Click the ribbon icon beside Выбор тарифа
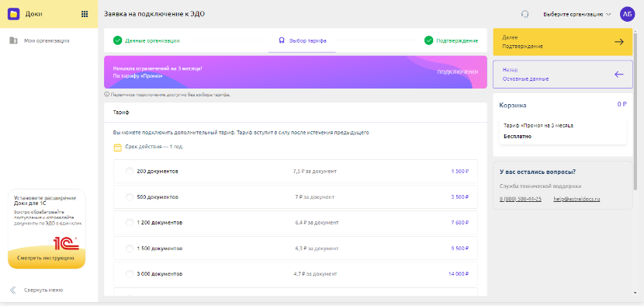The image size is (644, 306). pyautogui.click(x=282, y=40)
